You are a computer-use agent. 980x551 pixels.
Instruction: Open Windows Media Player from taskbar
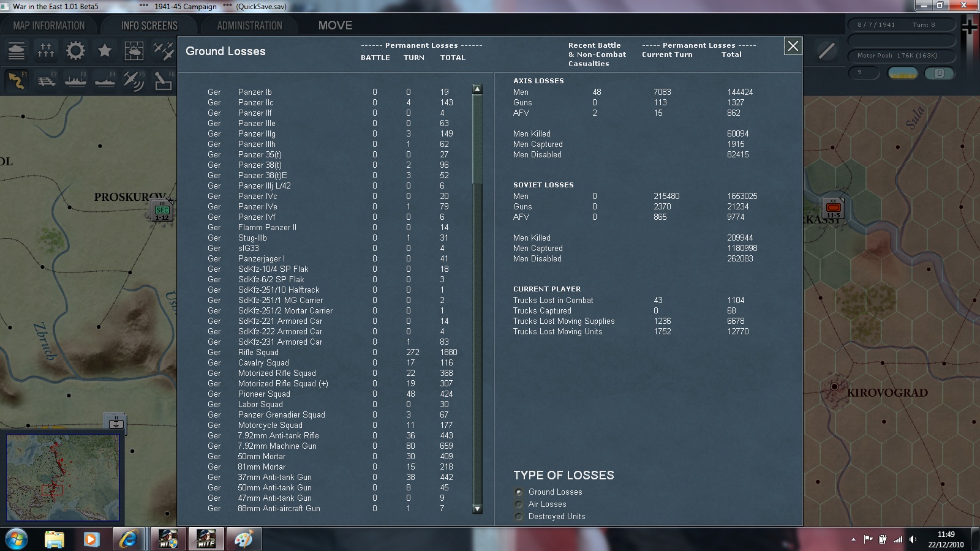pos(91,539)
